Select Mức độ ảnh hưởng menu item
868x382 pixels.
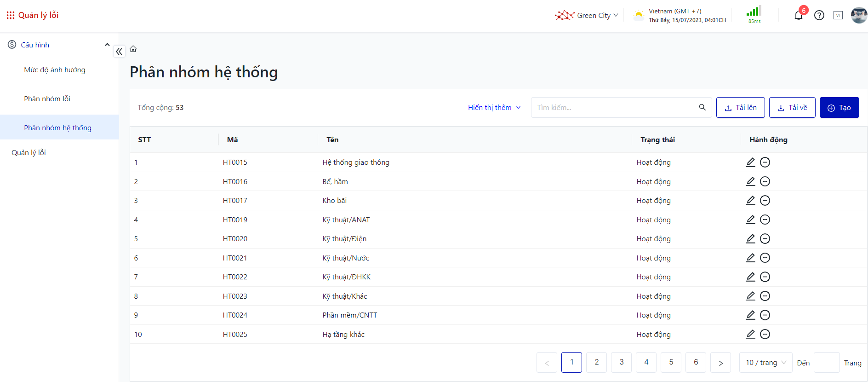pos(55,69)
